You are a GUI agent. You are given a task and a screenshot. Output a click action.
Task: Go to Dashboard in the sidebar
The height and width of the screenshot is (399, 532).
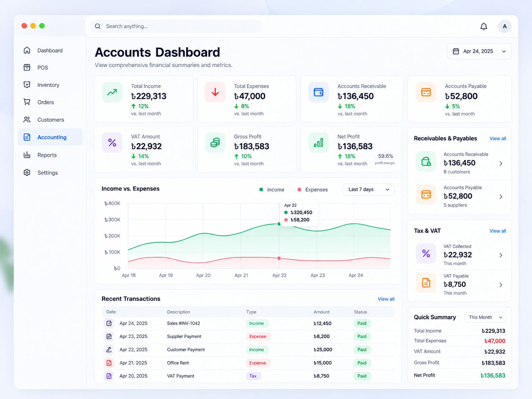pyautogui.click(x=50, y=50)
